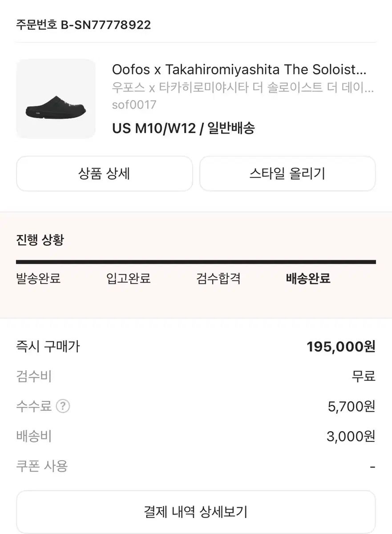Tap the fee help question mark icon

63,406
